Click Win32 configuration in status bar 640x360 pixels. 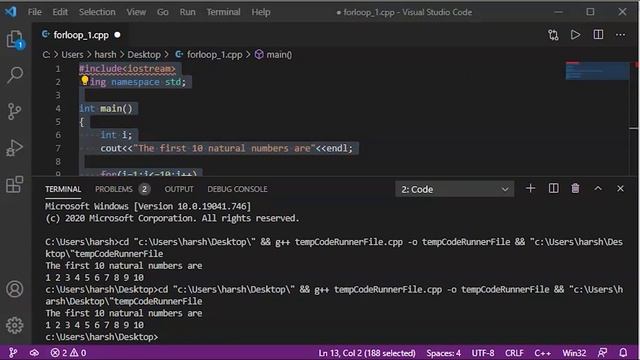574,353
